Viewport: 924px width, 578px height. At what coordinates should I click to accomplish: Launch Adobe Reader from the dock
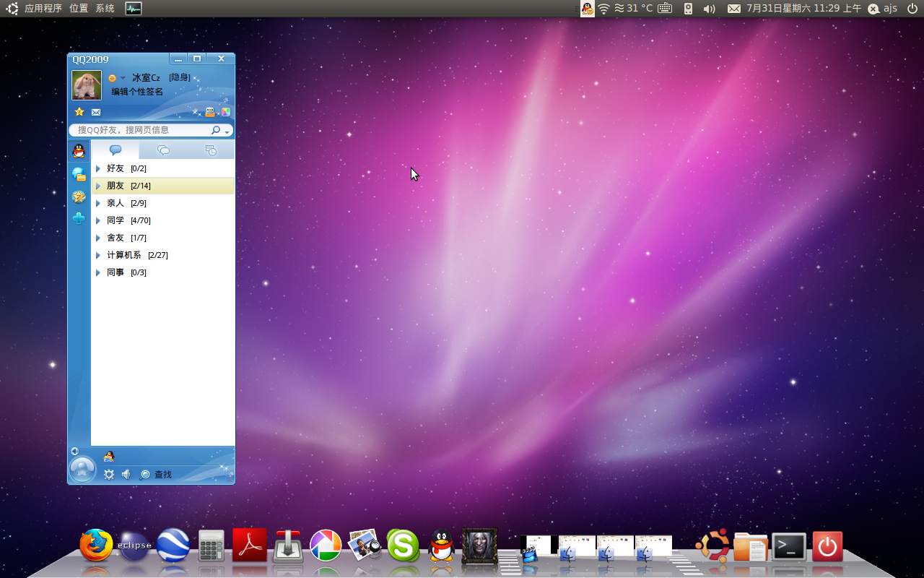(250, 545)
